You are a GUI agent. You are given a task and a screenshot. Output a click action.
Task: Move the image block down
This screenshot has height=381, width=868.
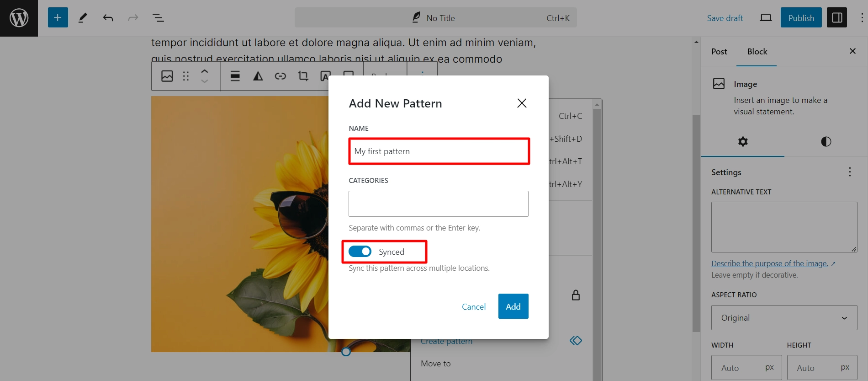click(x=205, y=81)
